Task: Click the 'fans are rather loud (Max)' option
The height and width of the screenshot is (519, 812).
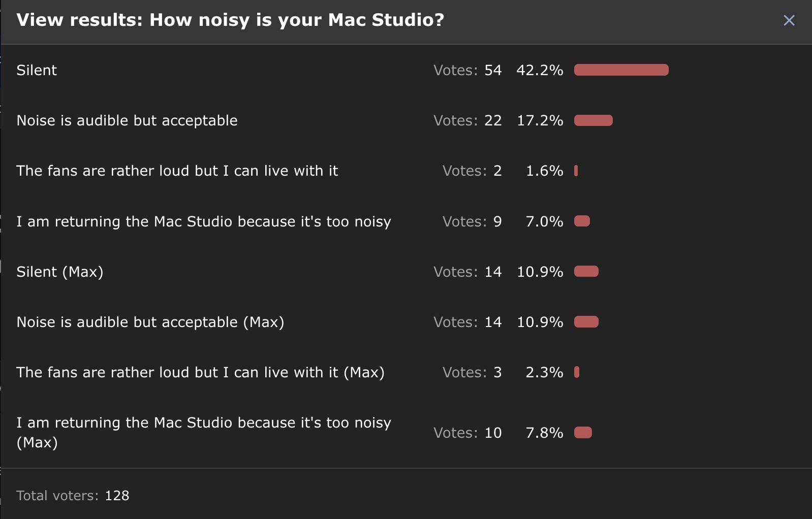Action: pos(200,372)
